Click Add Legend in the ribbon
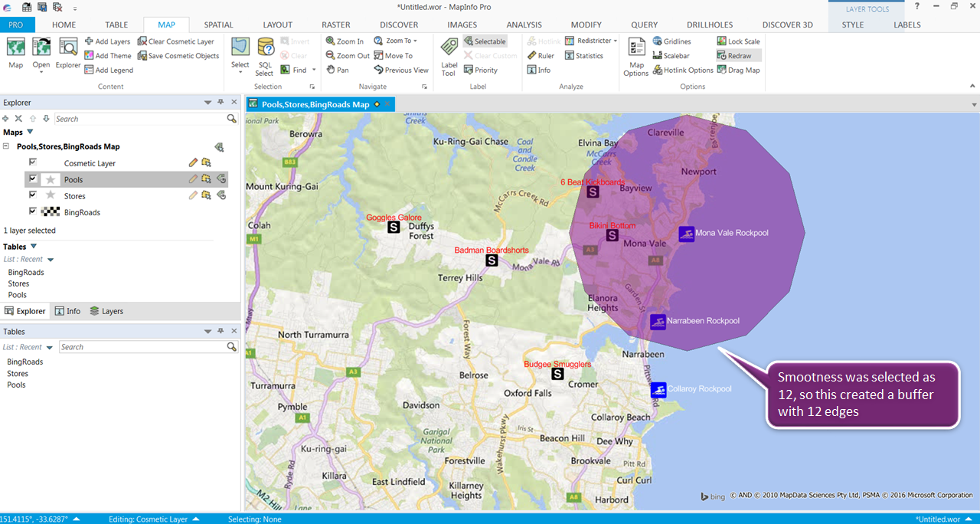 [x=109, y=70]
